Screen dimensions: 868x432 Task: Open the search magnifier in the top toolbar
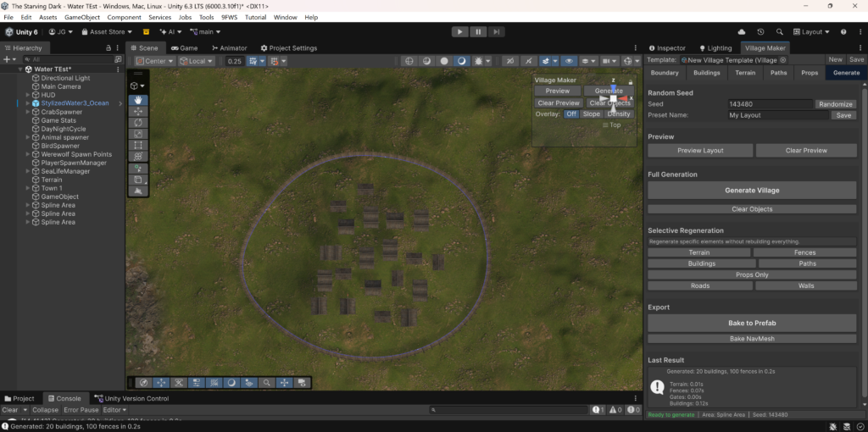point(781,31)
